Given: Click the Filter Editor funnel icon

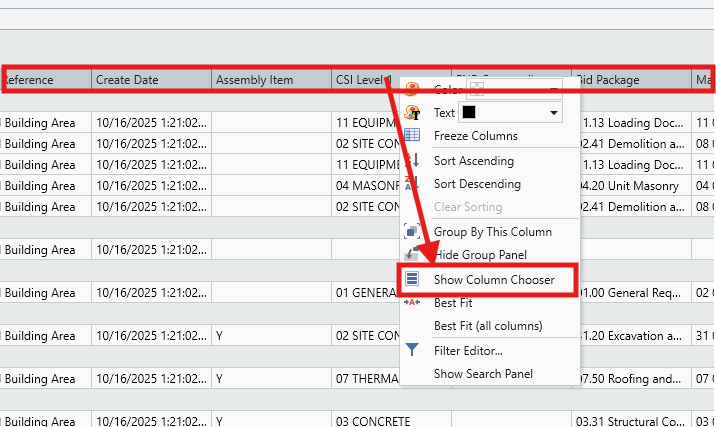Looking at the screenshot, I should tap(412, 350).
